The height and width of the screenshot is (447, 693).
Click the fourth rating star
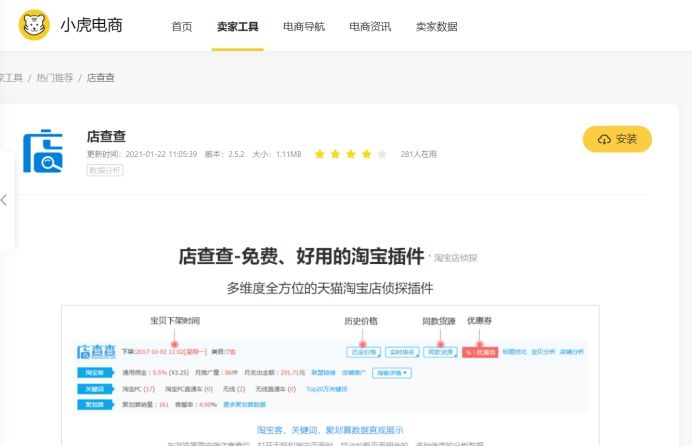pyautogui.click(x=366, y=154)
